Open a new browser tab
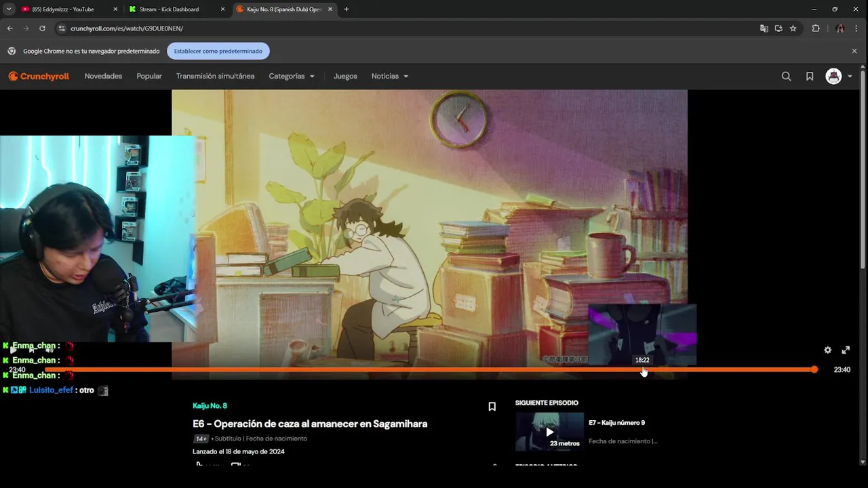The height and width of the screenshot is (488, 868). click(x=347, y=9)
